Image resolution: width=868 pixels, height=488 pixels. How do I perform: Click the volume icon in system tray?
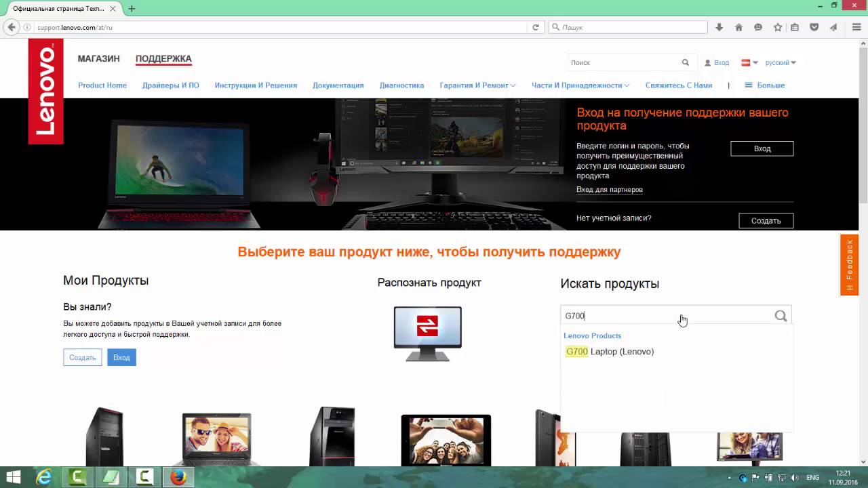pyautogui.click(x=793, y=477)
